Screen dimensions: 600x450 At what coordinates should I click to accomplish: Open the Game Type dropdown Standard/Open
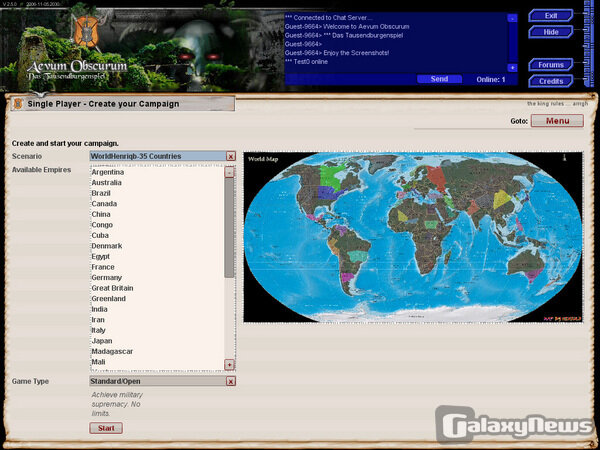click(158, 381)
